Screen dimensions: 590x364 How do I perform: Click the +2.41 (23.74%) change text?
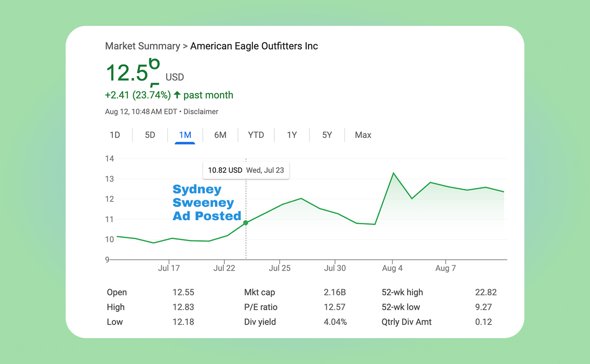click(x=138, y=95)
